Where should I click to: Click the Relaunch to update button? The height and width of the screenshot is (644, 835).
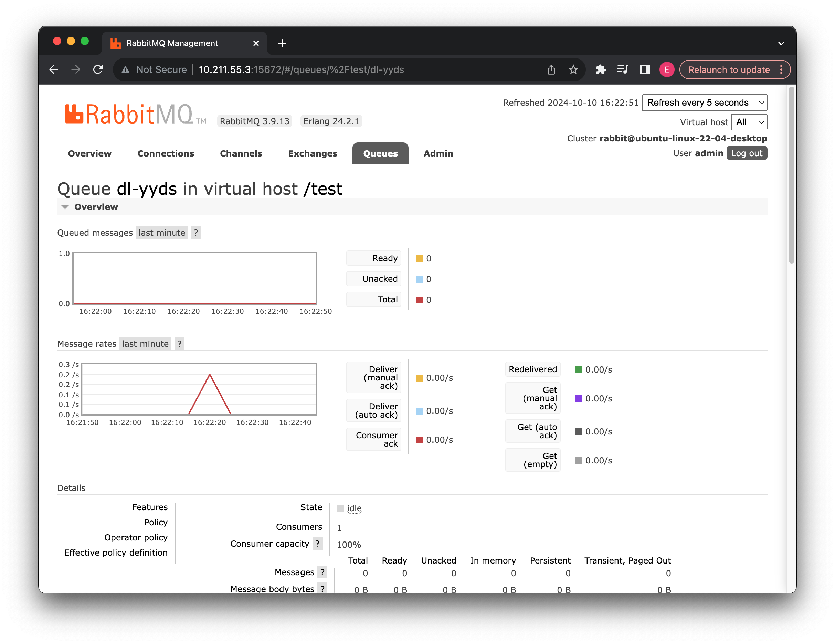728,69
